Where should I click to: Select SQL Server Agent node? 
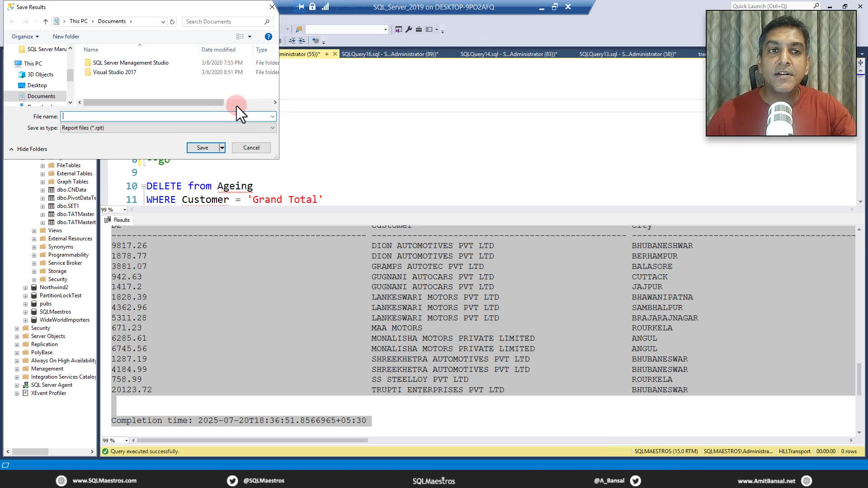(x=52, y=385)
